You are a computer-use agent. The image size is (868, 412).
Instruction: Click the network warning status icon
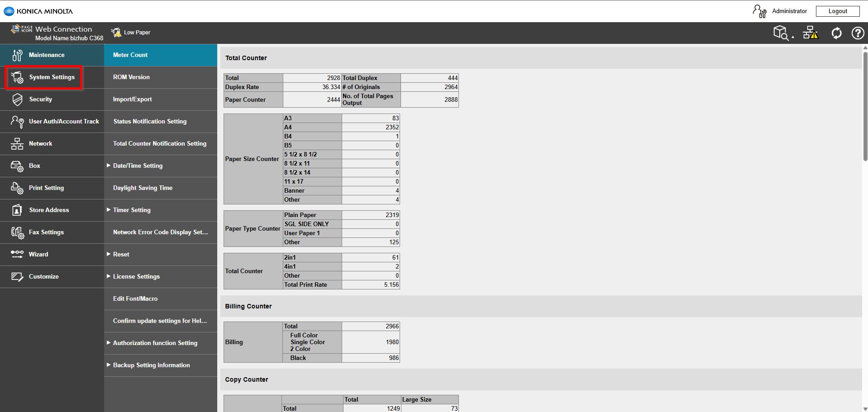[810, 33]
